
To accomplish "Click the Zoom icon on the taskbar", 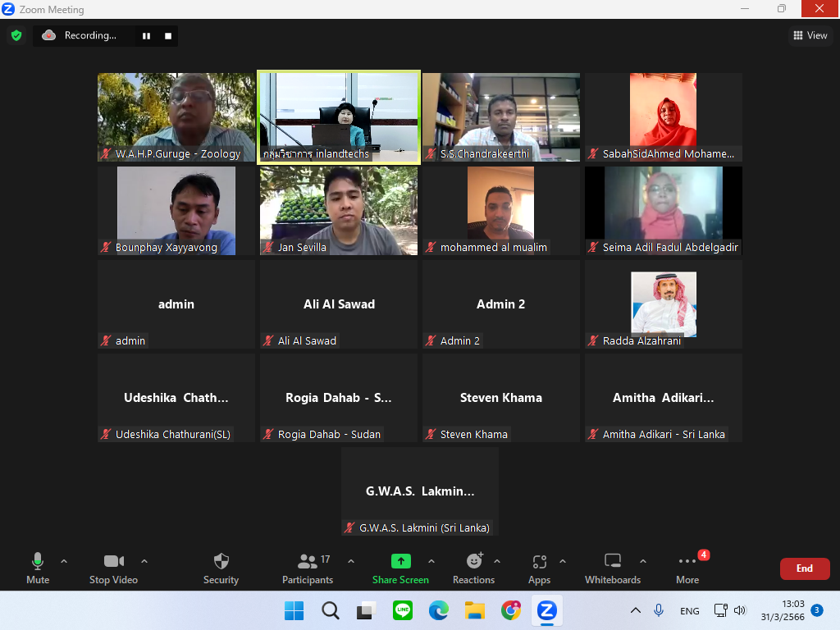I will tap(547, 610).
